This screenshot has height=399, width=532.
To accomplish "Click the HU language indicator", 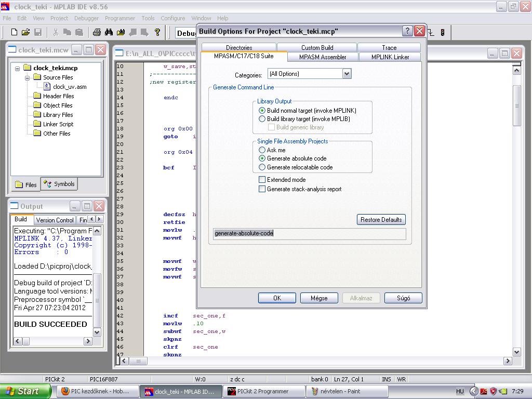I will point(460,391).
